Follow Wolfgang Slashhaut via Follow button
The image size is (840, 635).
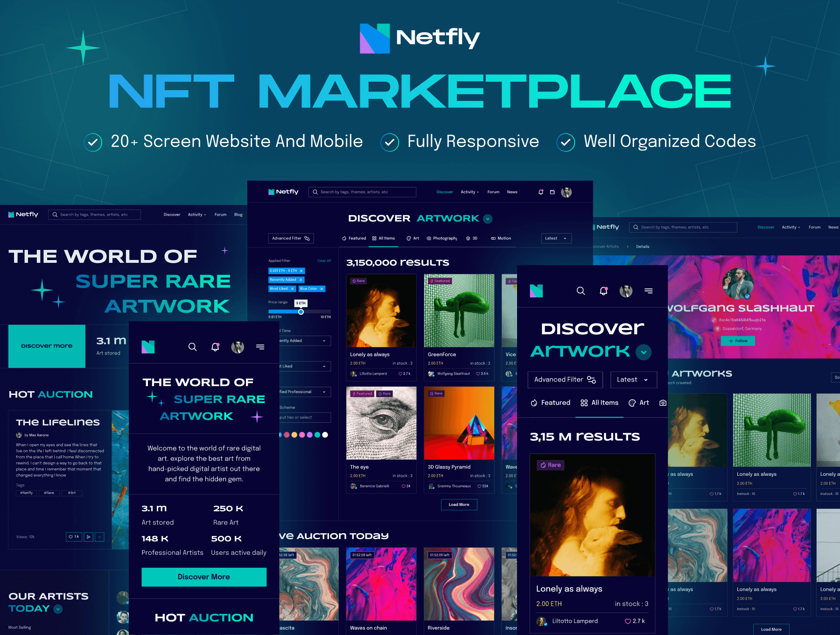[738, 341]
